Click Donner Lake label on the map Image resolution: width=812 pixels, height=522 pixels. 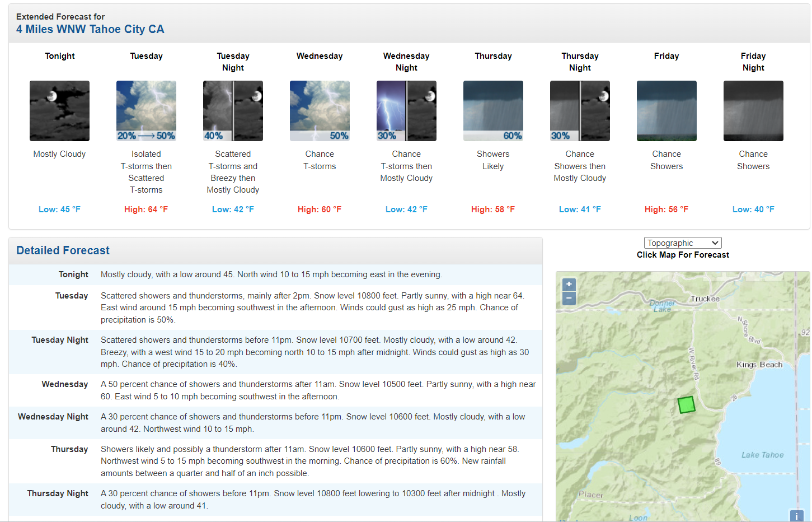tap(662, 306)
